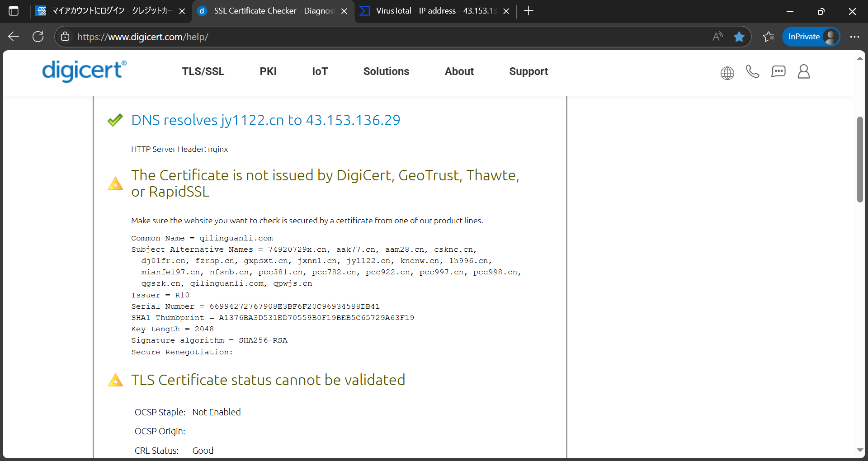Click the CRL Status Good value

pyautogui.click(x=203, y=451)
